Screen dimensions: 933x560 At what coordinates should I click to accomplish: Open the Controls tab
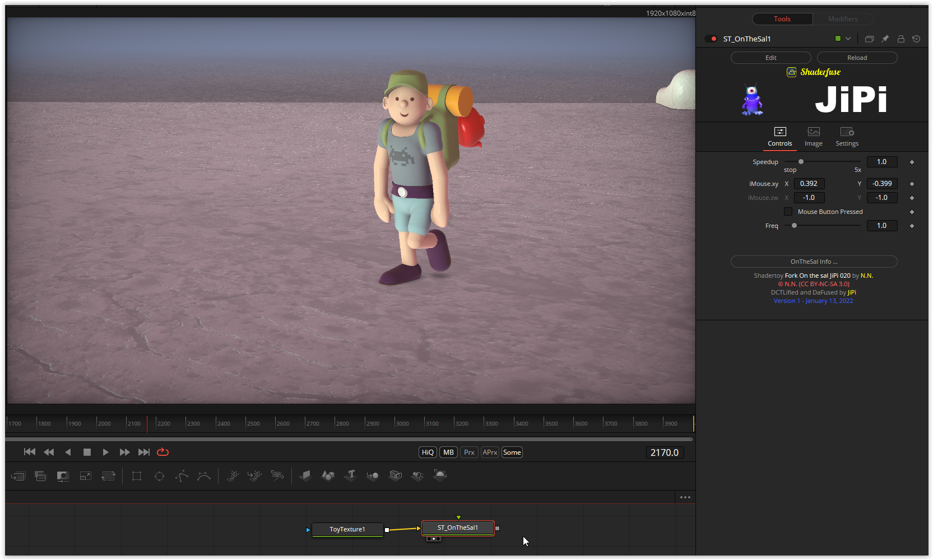point(780,137)
